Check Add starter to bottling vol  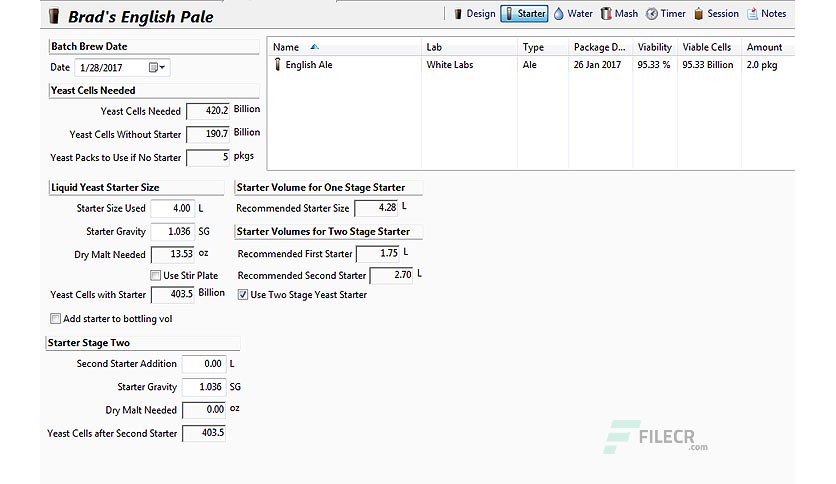click(55, 319)
